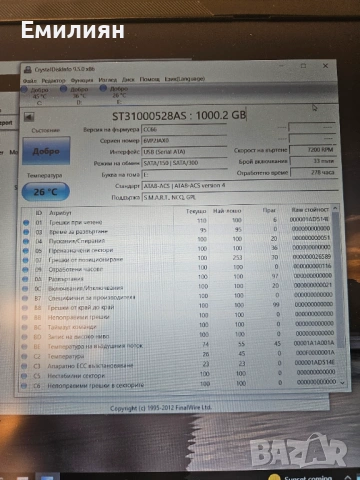Click the standard field ATA8-ACS

[240, 186]
